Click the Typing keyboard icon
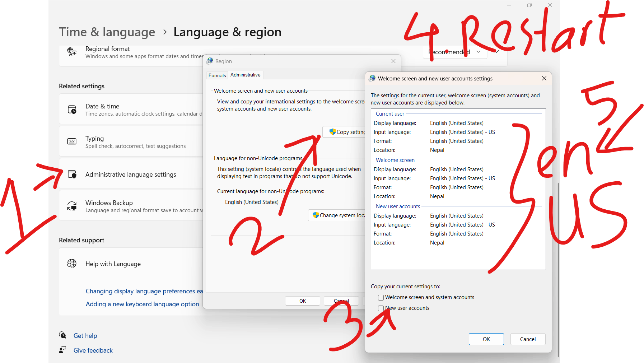Screen dimensions: 644x363 (72, 141)
